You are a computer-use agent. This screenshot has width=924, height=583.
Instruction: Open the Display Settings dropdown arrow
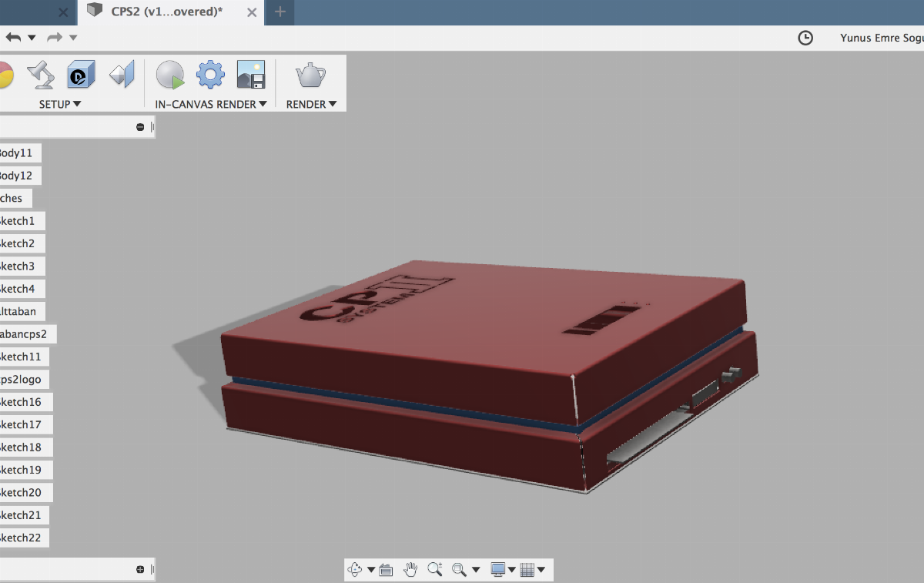pos(512,570)
